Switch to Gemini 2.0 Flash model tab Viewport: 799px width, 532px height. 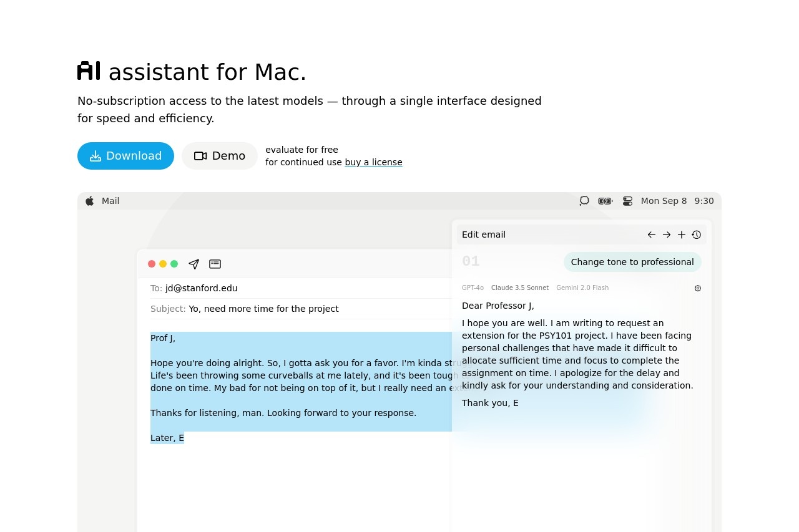582,288
